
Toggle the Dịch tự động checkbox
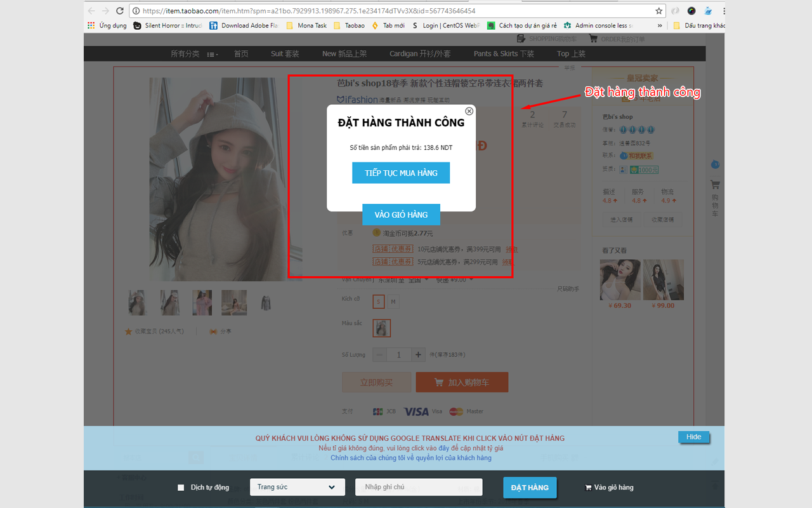click(181, 488)
